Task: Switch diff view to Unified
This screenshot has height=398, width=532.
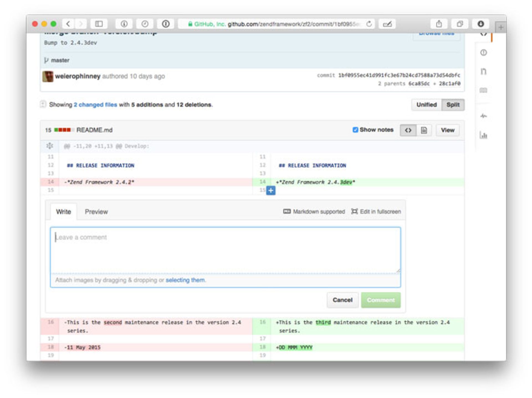Action: click(426, 105)
